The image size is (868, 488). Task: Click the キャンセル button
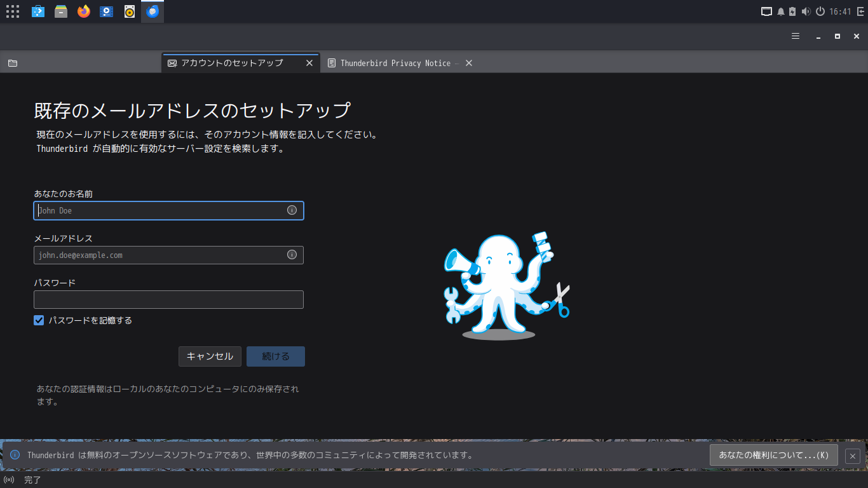click(210, 356)
